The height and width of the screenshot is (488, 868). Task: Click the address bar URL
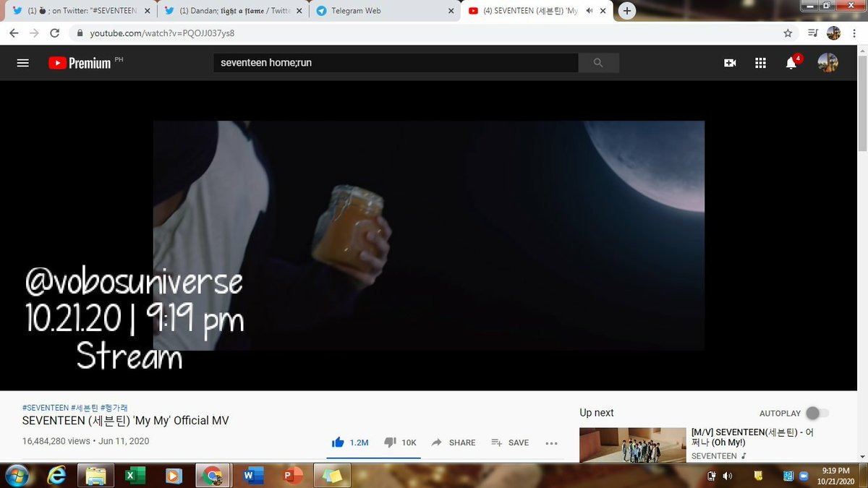click(x=162, y=33)
